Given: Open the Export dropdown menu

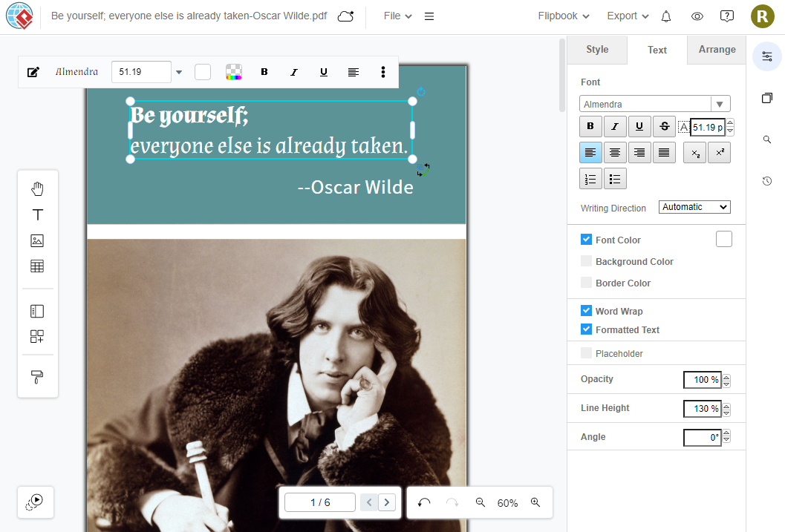Looking at the screenshot, I should point(628,16).
